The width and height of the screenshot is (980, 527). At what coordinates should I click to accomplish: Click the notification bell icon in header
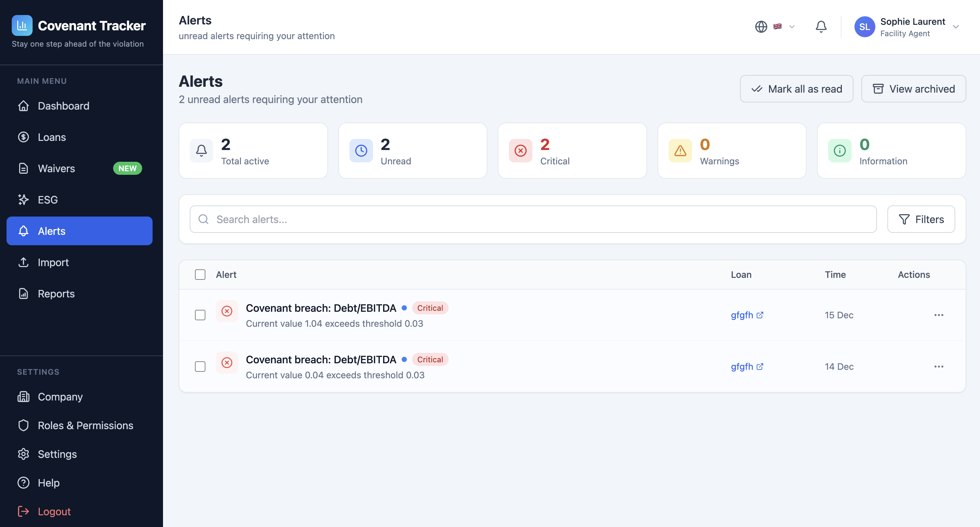pyautogui.click(x=821, y=27)
